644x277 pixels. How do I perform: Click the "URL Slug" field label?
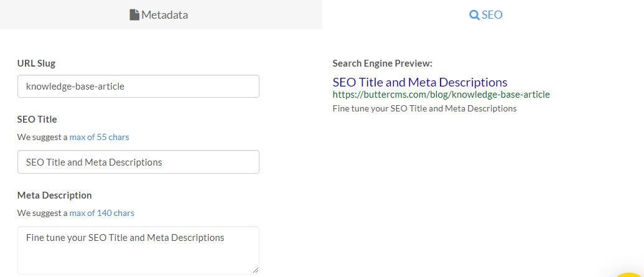40,63
